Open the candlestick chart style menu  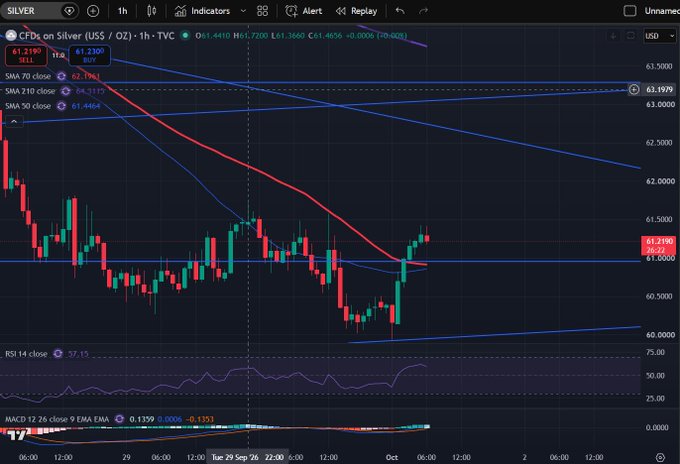151,11
